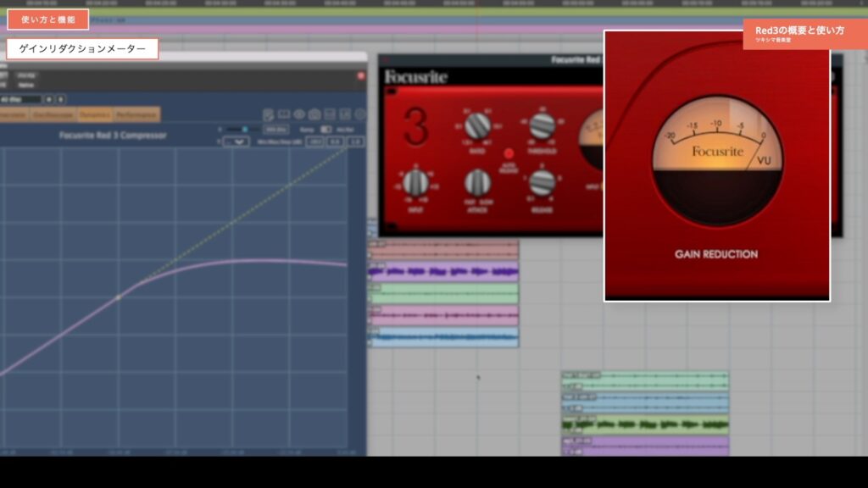
Task: Click the small button right of the top-left field
Action: pos(48,100)
